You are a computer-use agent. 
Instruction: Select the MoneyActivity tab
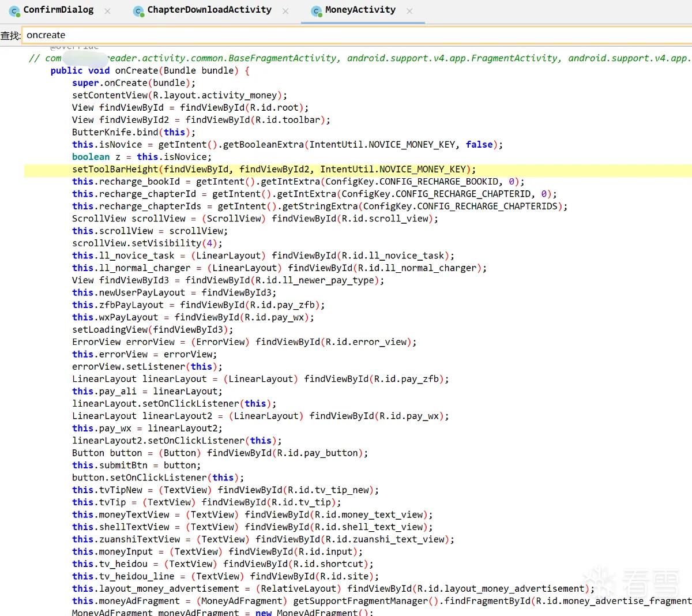click(360, 10)
